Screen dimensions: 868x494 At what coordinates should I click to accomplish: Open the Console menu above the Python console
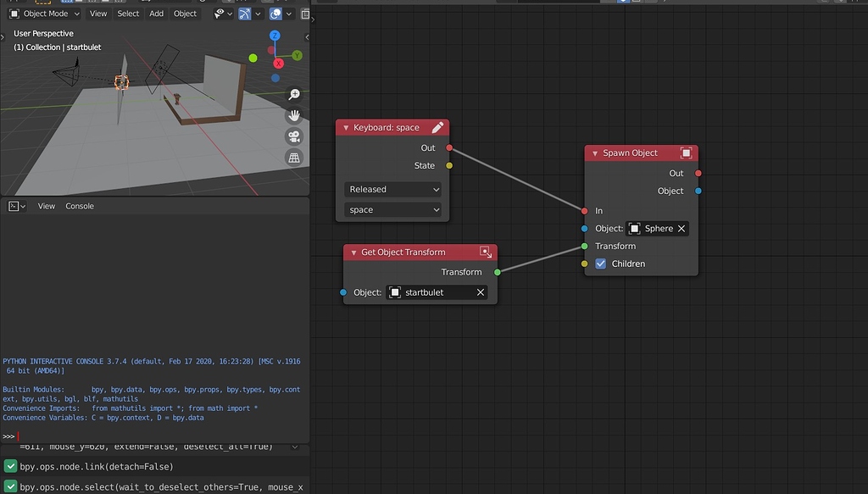tap(79, 205)
